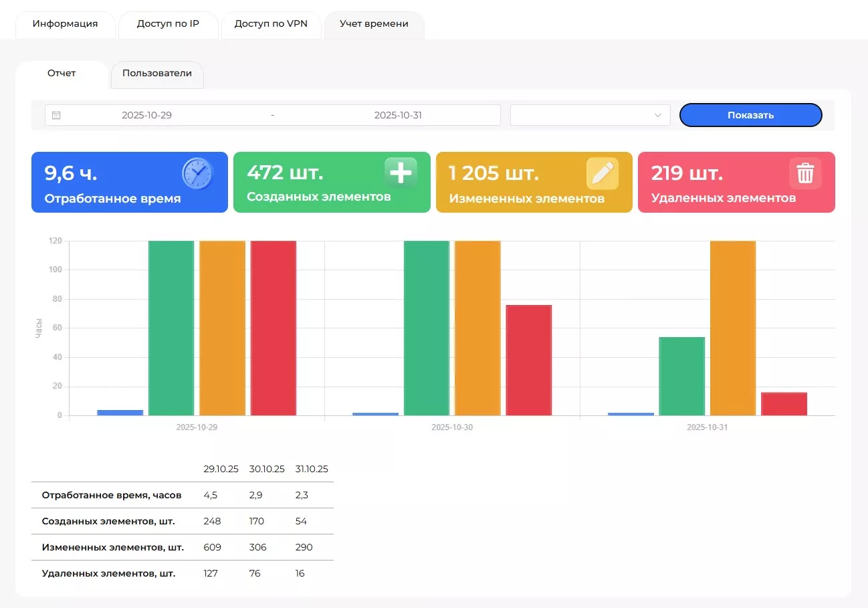Click the green bar for 2025-10-31
The width and height of the screenshot is (868, 608).
[x=681, y=376]
